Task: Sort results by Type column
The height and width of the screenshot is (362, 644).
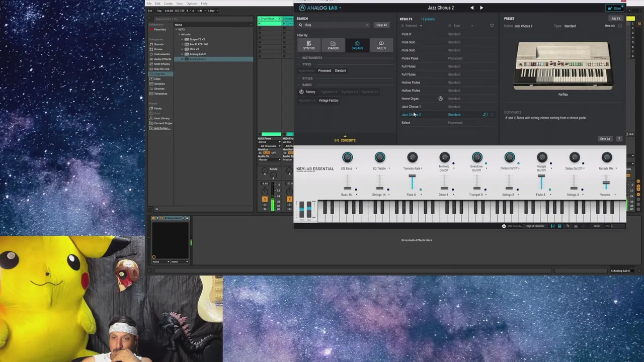Action: [x=457, y=26]
